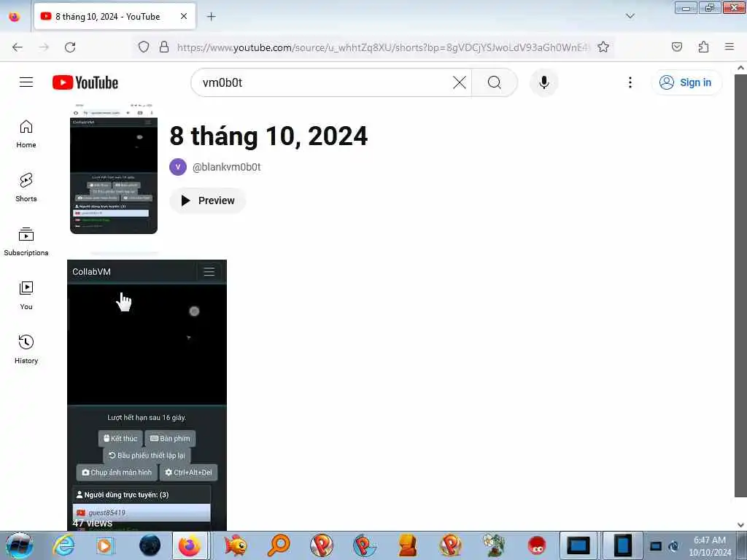Launch Internet Explorer from taskbar

click(64, 545)
